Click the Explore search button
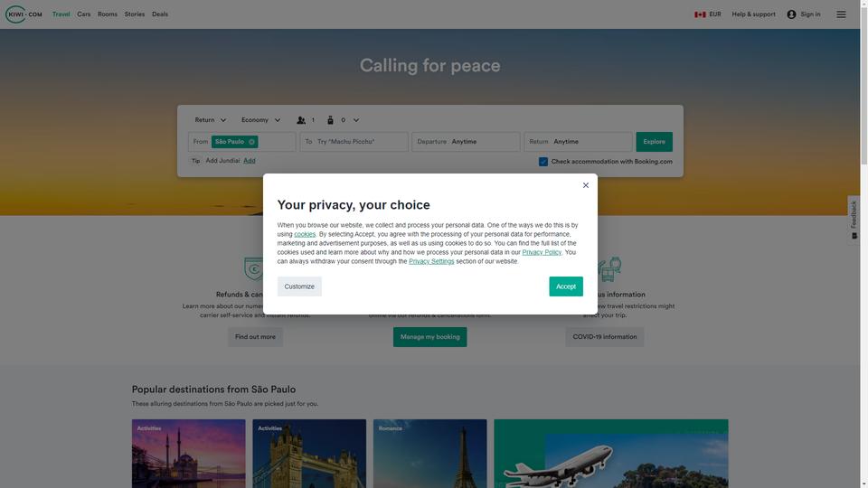This screenshot has height=488, width=868. pyautogui.click(x=655, y=142)
